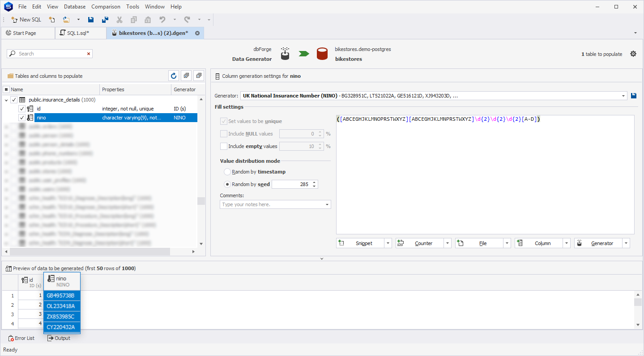The image size is (644, 356).
Task: Open the Database menu
Action: (75, 7)
